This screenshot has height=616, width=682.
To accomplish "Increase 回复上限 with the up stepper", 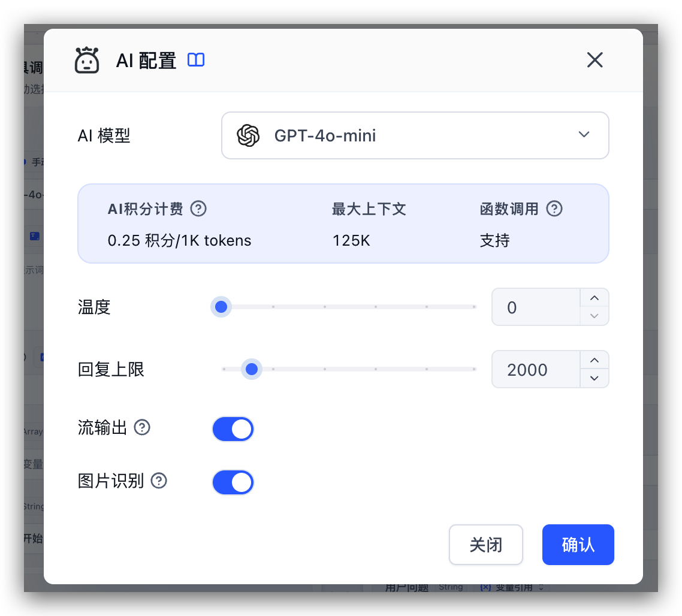I will point(595,361).
